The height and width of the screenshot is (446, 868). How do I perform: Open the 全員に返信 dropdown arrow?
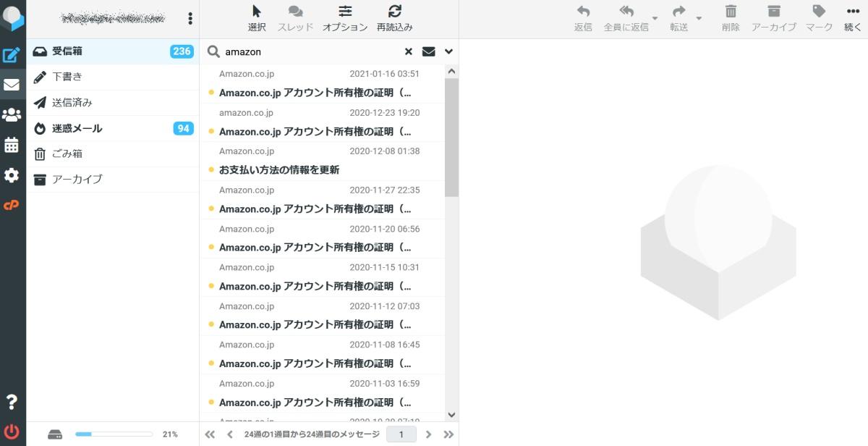(x=655, y=19)
